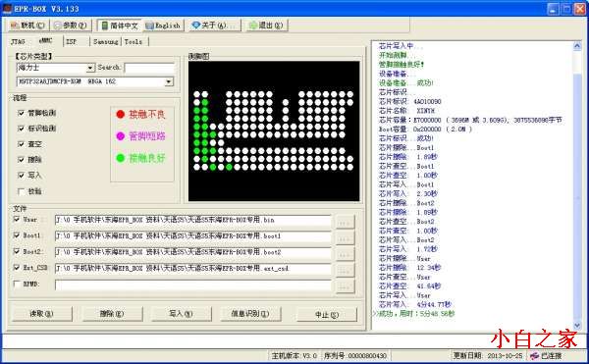This screenshot has width=589, height=364.
Task: Switch to the JTAG tab
Action: [18, 41]
